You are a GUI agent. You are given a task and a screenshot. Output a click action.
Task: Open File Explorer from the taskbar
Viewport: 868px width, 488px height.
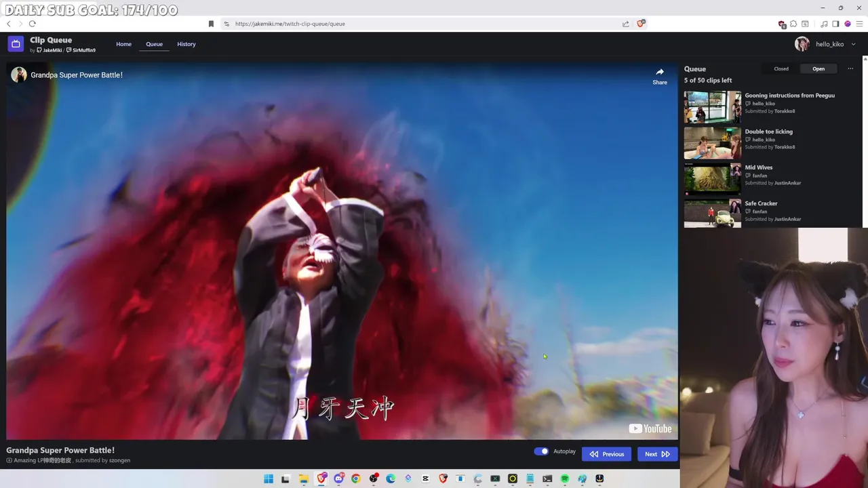click(304, 479)
